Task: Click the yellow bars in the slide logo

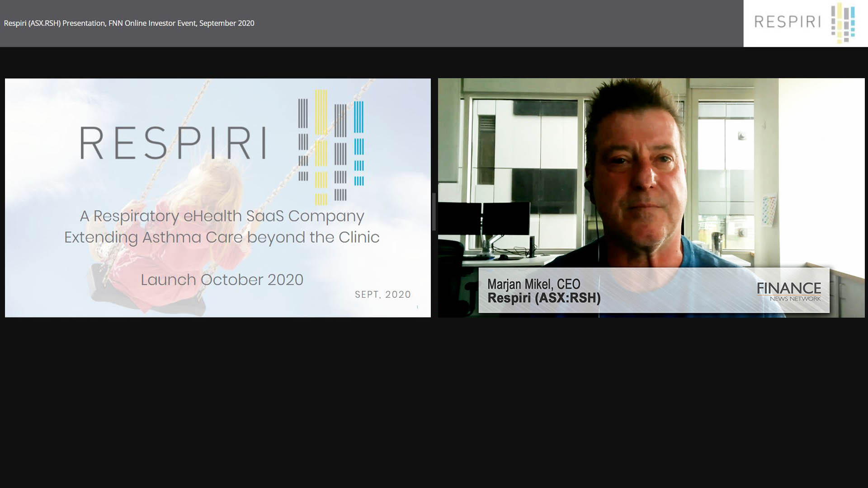Action: pyautogui.click(x=321, y=147)
